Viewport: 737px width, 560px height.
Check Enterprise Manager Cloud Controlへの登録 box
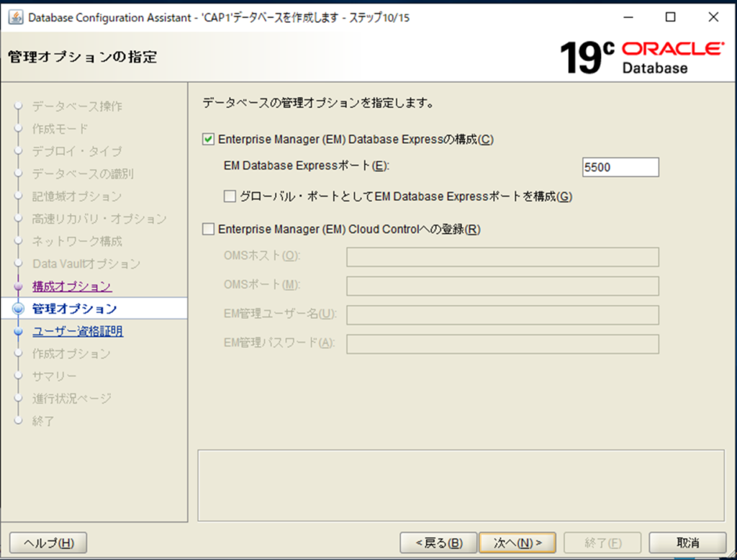point(209,230)
